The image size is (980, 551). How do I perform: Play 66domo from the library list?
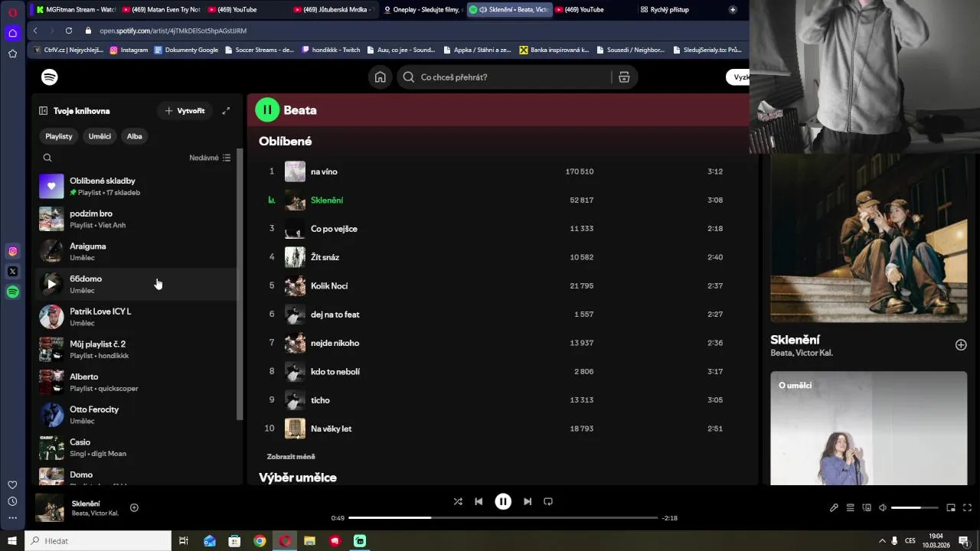(x=51, y=284)
